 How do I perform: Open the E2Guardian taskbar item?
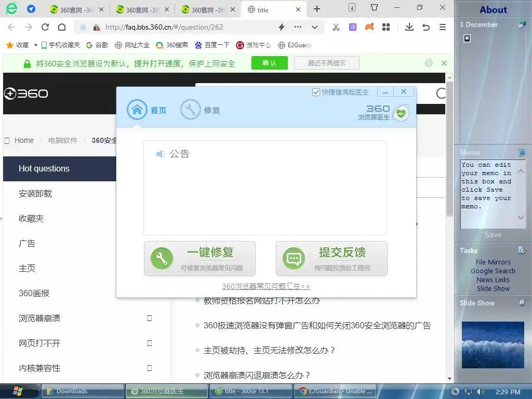coord(335,391)
